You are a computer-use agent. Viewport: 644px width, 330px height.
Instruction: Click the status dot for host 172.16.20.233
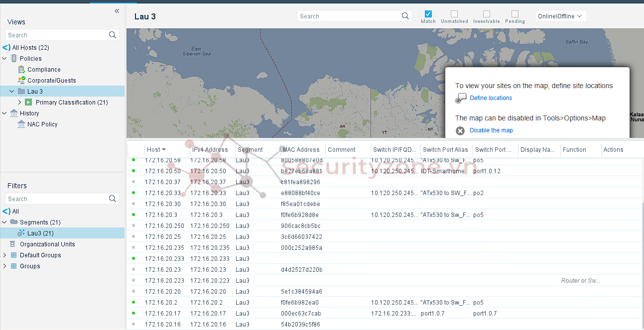pos(133,258)
